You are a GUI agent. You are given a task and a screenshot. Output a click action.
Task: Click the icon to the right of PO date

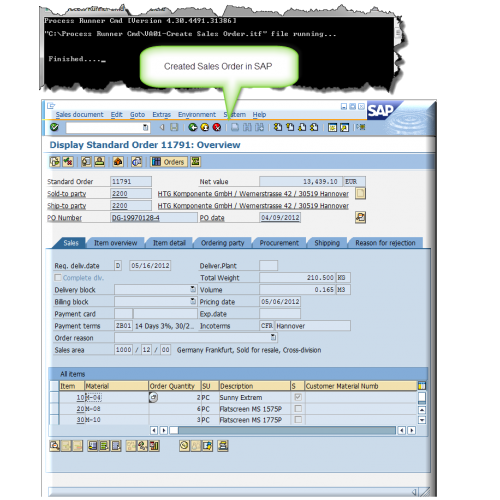(x=360, y=217)
